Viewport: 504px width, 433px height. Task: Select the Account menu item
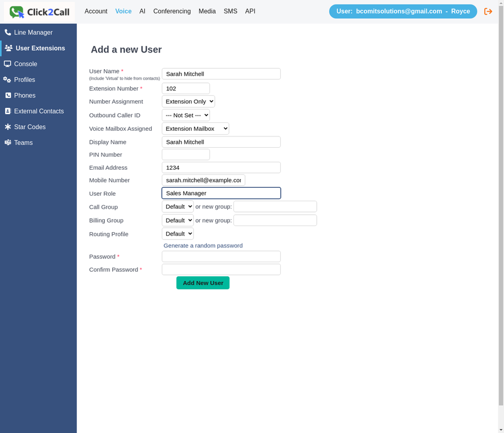tap(96, 11)
